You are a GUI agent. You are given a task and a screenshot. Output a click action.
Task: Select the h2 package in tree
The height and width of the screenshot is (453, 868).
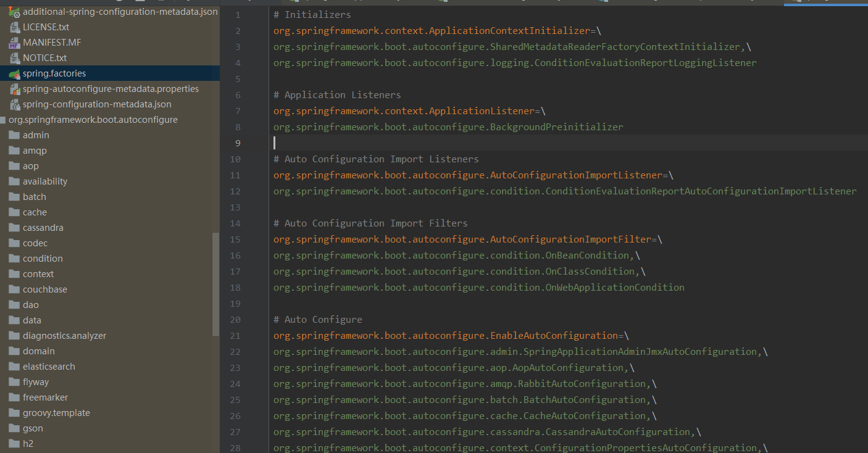tap(28, 444)
